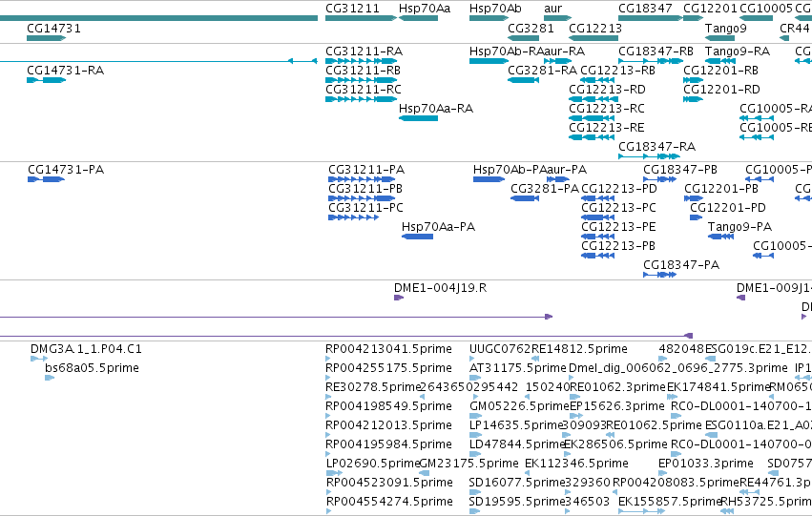Click the Hsp70Aa gene feature
The image size is (812, 516).
click(x=419, y=18)
